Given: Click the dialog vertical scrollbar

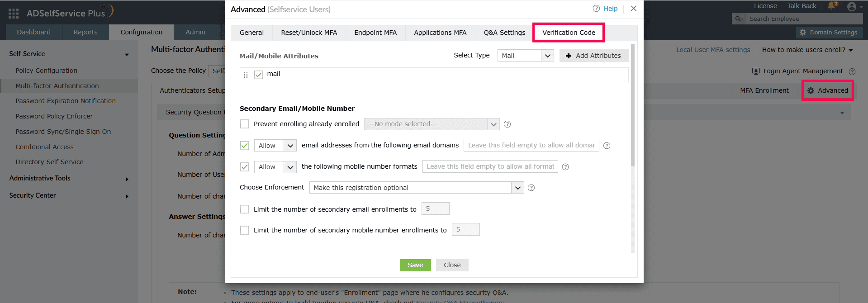Looking at the screenshot, I should click(x=633, y=105).
